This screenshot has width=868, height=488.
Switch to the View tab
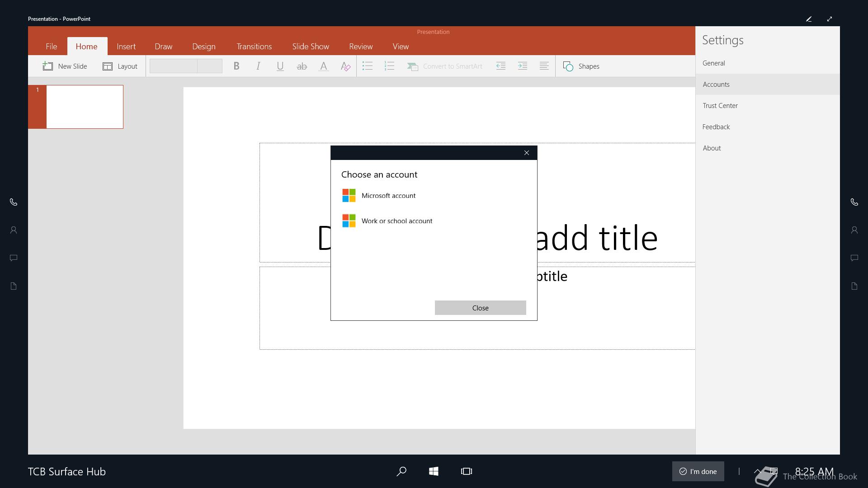click(x=401, y=46)
